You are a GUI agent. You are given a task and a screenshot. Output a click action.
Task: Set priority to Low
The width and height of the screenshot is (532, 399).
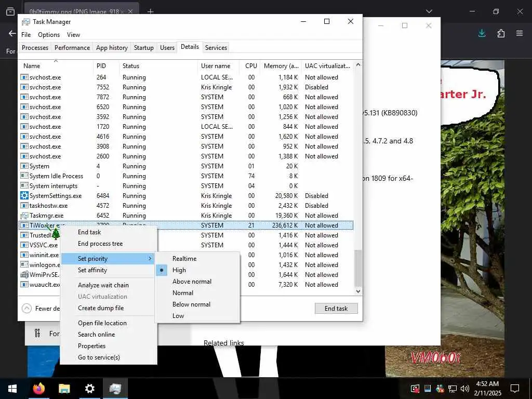pyautogui.click(x=197, y=316)
